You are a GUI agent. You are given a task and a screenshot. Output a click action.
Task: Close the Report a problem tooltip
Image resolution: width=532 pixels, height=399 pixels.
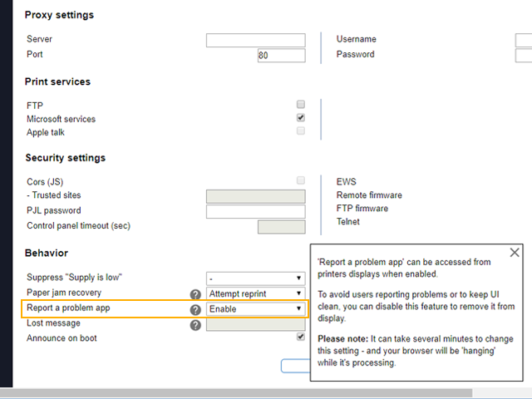pyautogui.click(x=515, y=253)
